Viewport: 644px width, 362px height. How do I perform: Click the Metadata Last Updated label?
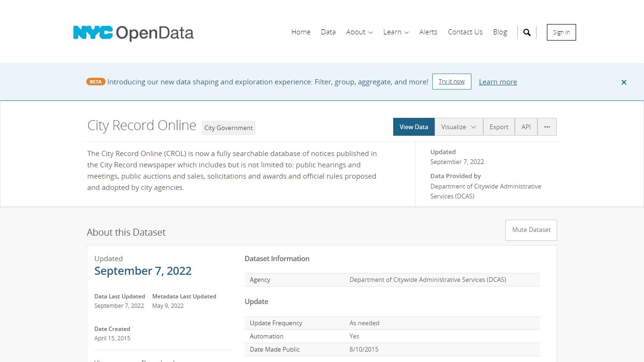coord(184,296)
